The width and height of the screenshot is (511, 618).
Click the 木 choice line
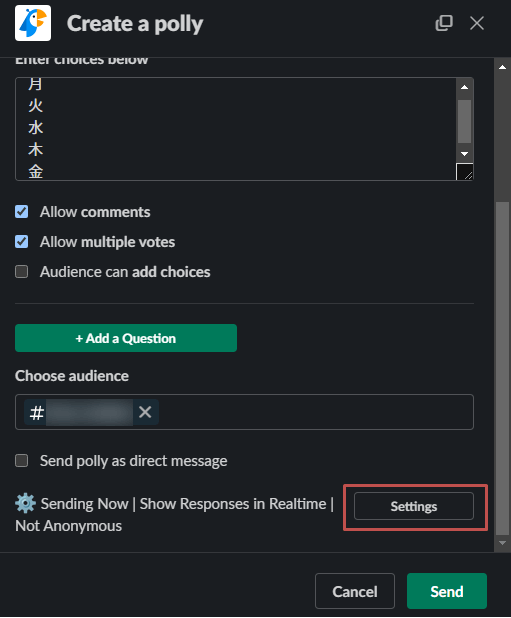[35, 150]
